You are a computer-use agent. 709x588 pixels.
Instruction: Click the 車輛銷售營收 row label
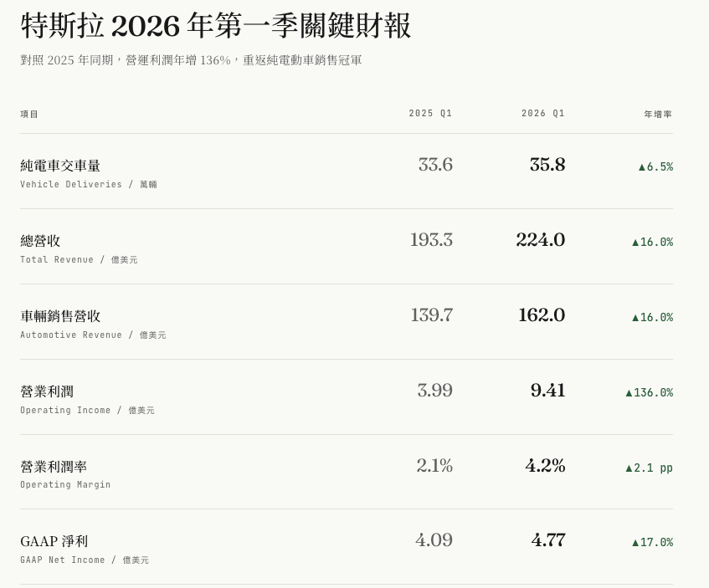click(60, 316)
